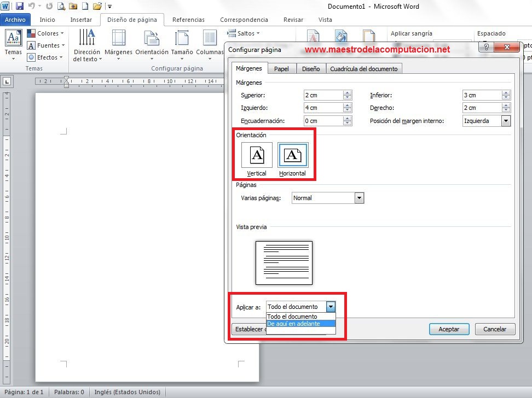Click the Inferior margin field

coord(482,95)
